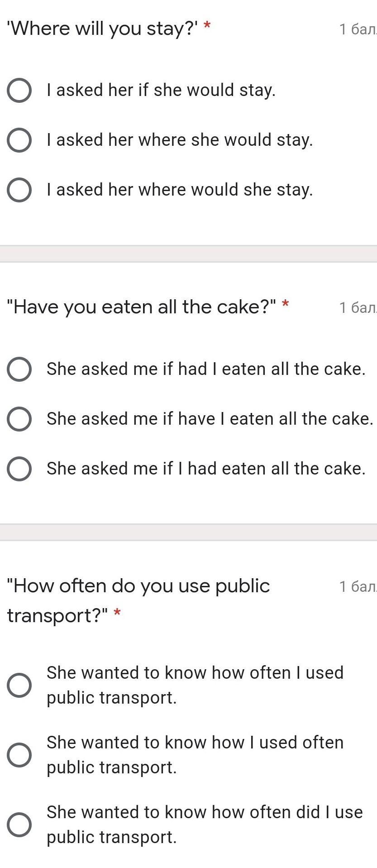377x868 pixels.
Task: Pick radio button for 'where would she stay' option
Action: click(x=19, y=190)
